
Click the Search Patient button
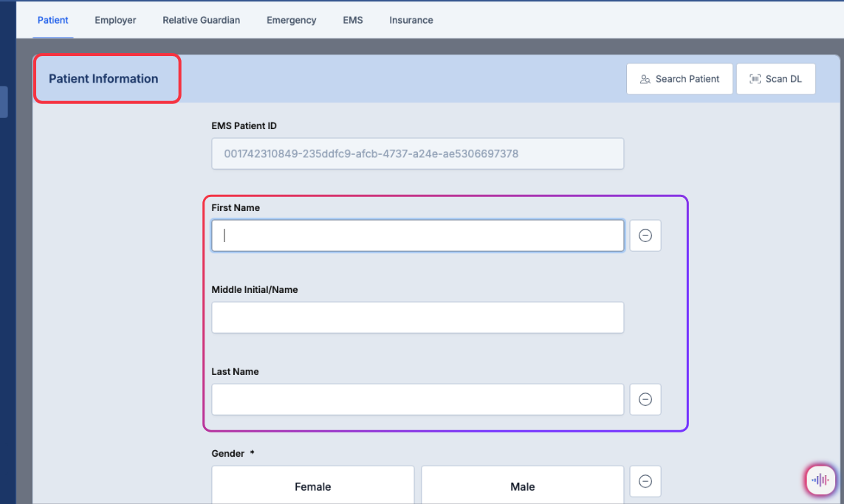click(x=679, y=79)
